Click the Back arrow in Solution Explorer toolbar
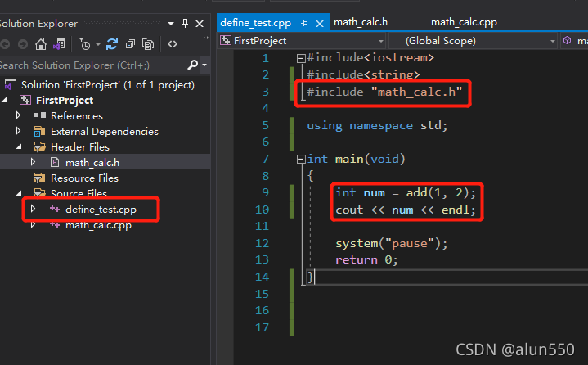Image resolution: width=588 pixels, height=365 pixels. click(x=5, y=44)
